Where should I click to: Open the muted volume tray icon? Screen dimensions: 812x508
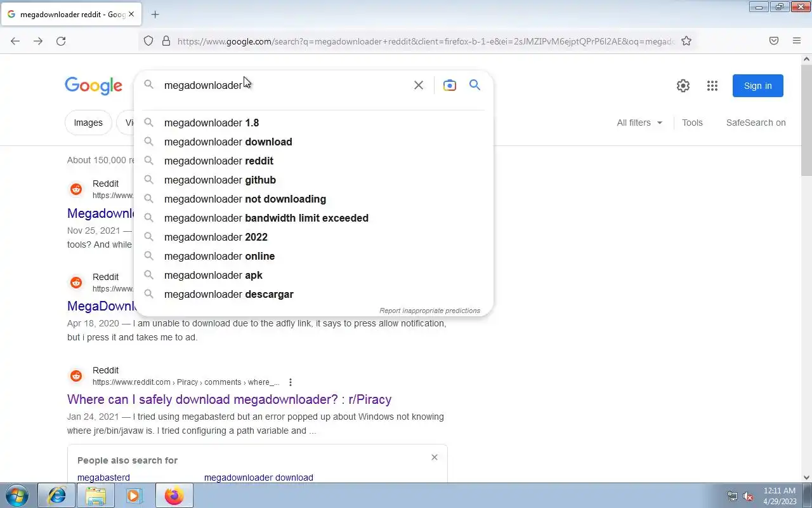(749, 496)
